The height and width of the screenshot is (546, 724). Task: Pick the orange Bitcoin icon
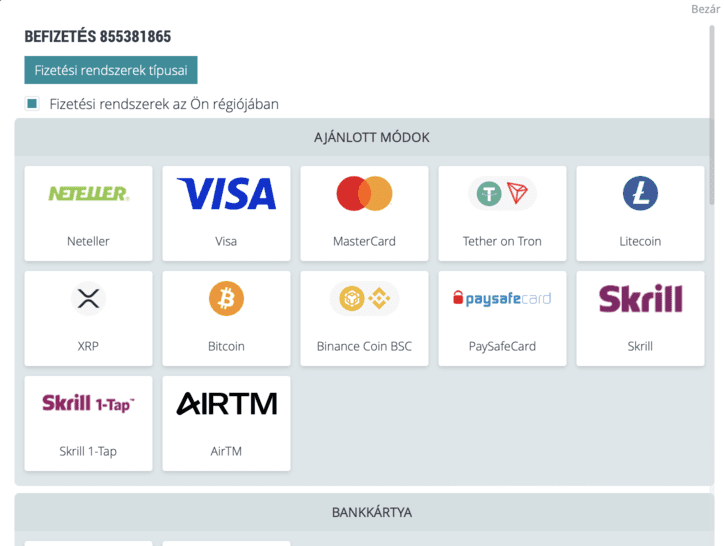pyautogui.click(x=226, y=298)
